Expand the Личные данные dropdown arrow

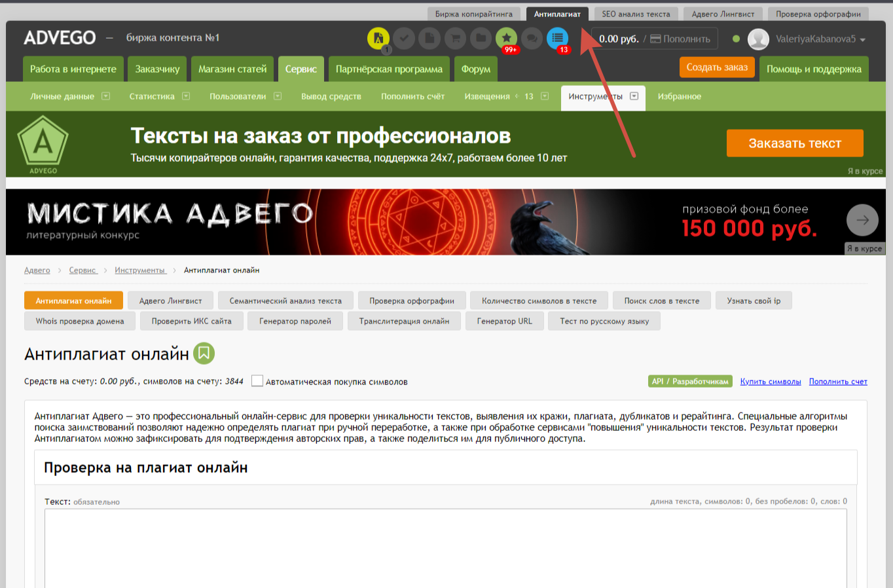point(105,96)
